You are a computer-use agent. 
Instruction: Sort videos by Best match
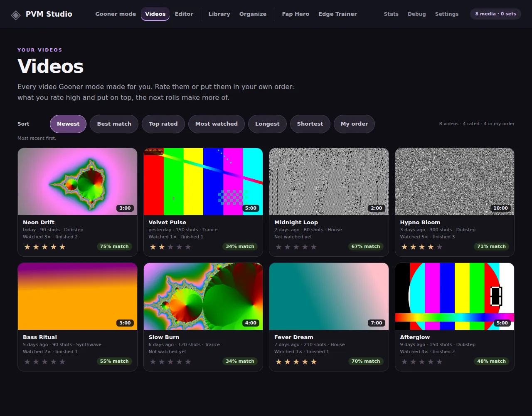point(114,124)
